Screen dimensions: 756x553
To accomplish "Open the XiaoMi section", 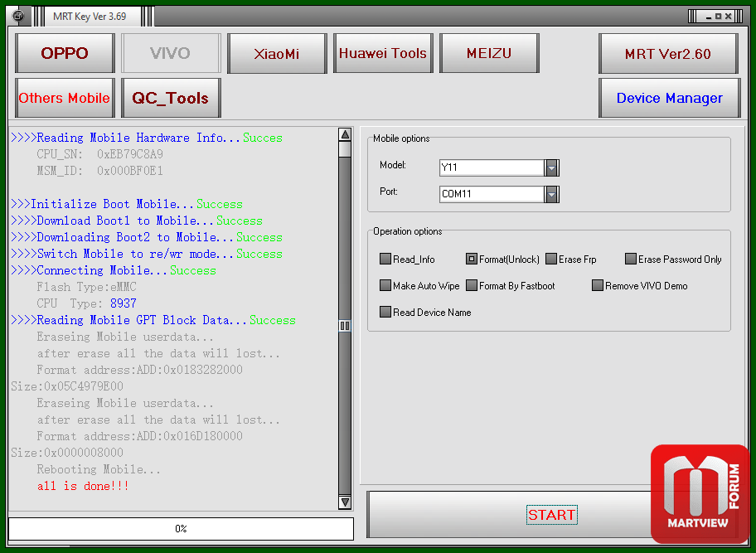I will tap(277, 54).
